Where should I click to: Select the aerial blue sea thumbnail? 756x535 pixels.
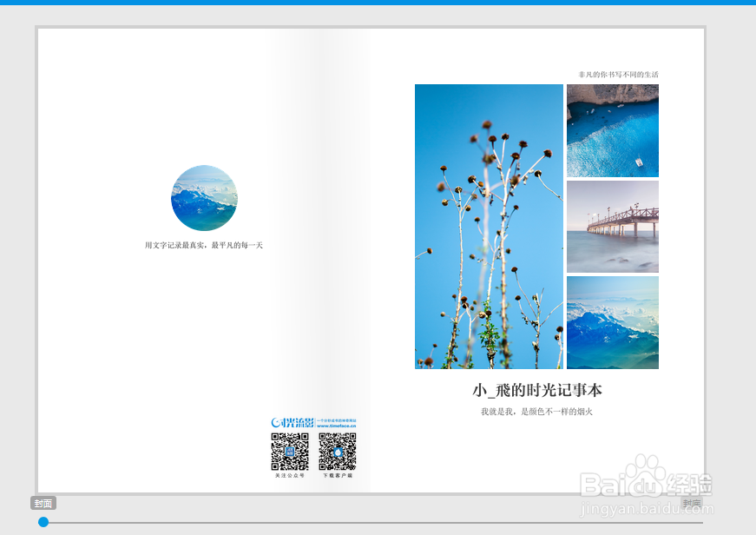612,130
